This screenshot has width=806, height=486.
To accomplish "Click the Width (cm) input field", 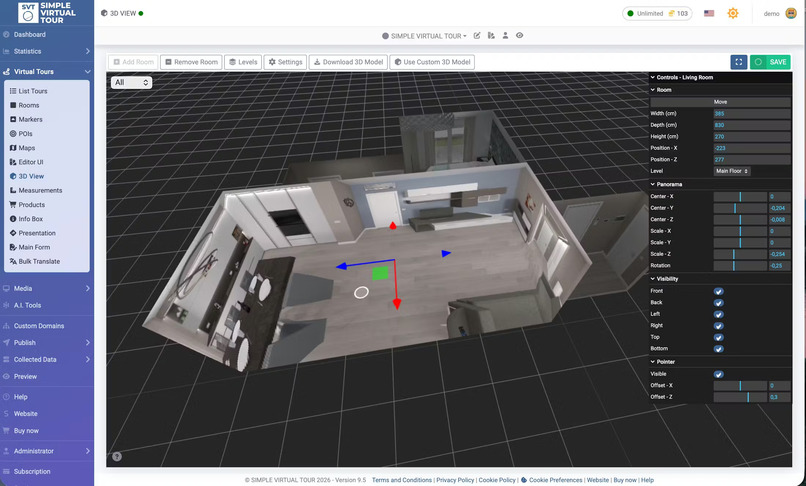I will (752, 114).
